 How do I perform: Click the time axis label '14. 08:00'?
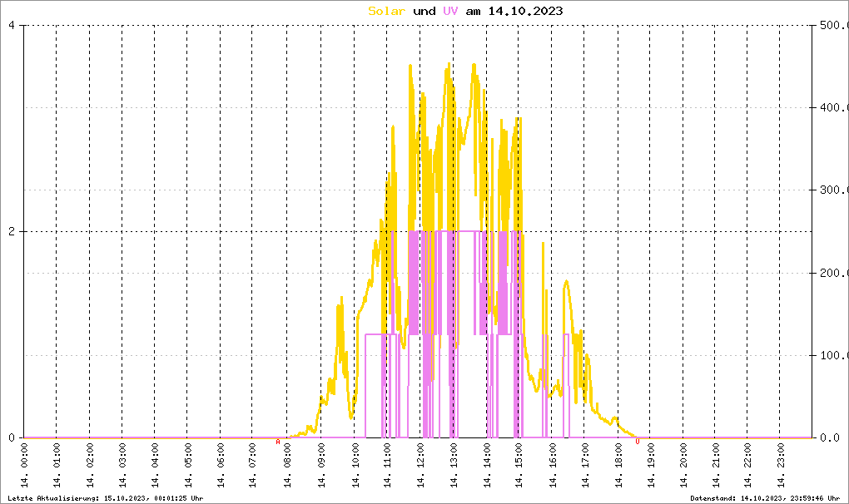(x=287, y=466)
